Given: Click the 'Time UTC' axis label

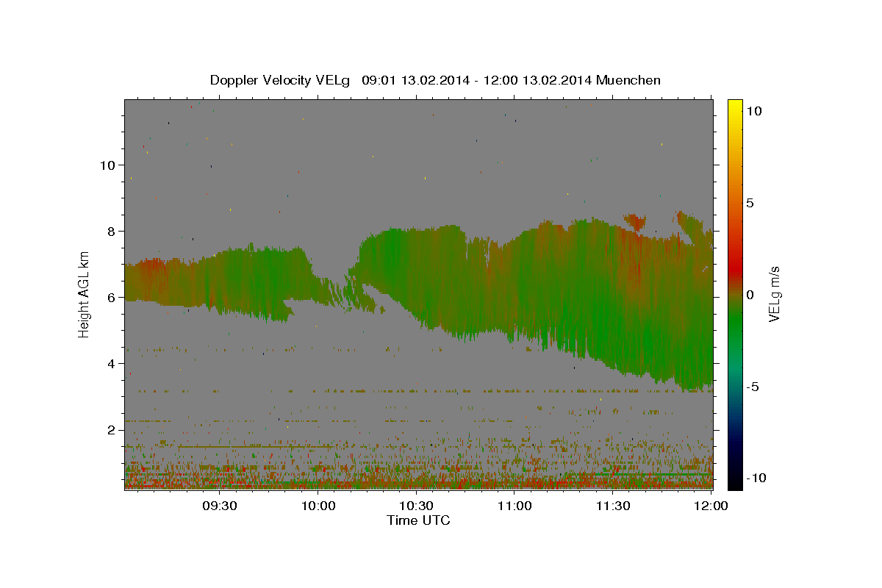Looking at the screenshot, I should 418,520.
